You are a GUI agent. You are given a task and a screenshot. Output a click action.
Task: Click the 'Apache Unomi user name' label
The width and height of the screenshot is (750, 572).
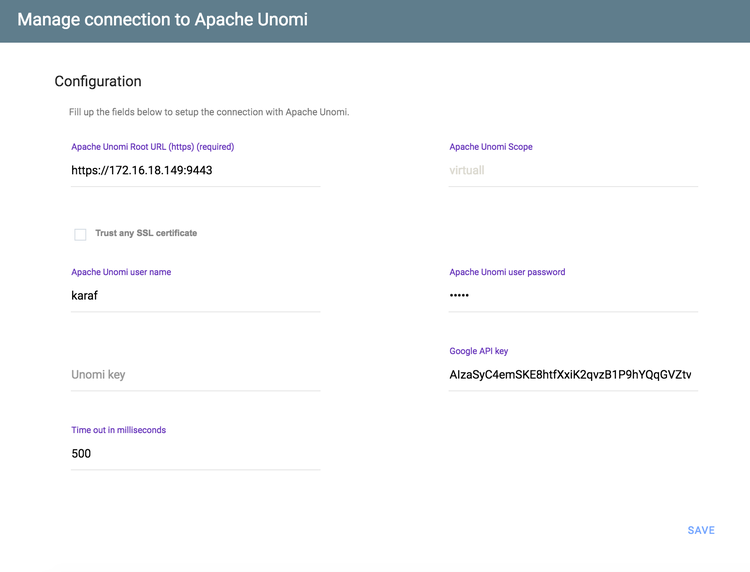[121, 272]
